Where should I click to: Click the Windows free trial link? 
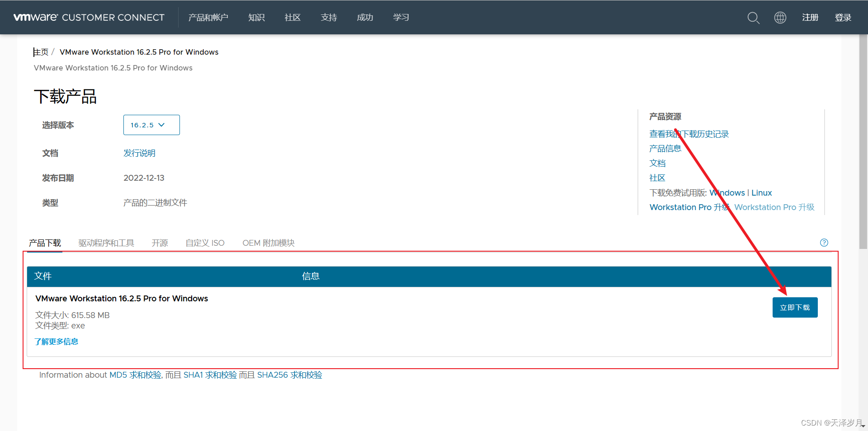(x=727, y=193)
